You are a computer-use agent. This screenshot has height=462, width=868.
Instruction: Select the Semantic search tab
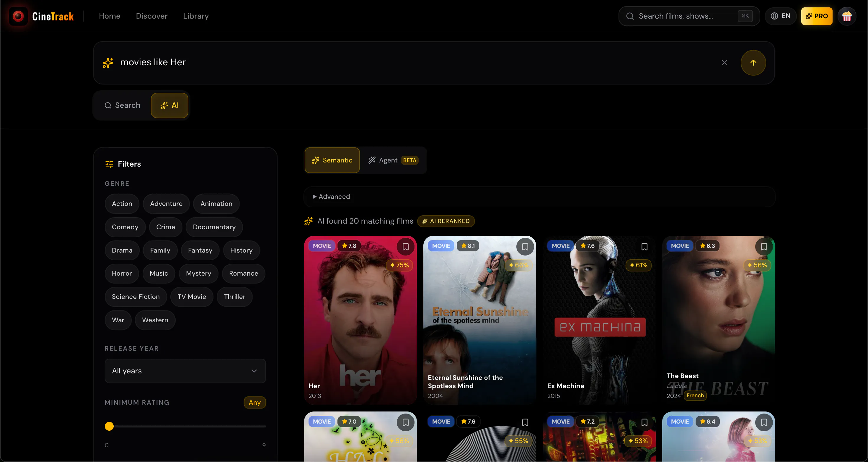pyautogui.click(x=332, y=160)
